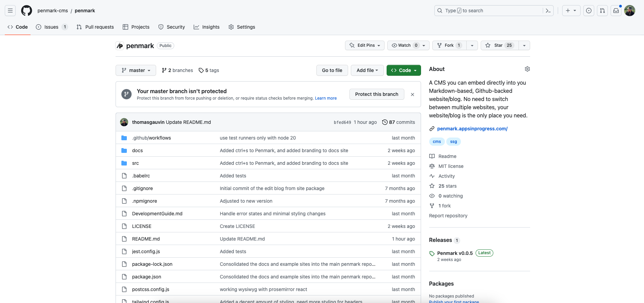Screen dimensions: 644x303
Task: Click the cms topic tag
Action: [x=437, y=142]
